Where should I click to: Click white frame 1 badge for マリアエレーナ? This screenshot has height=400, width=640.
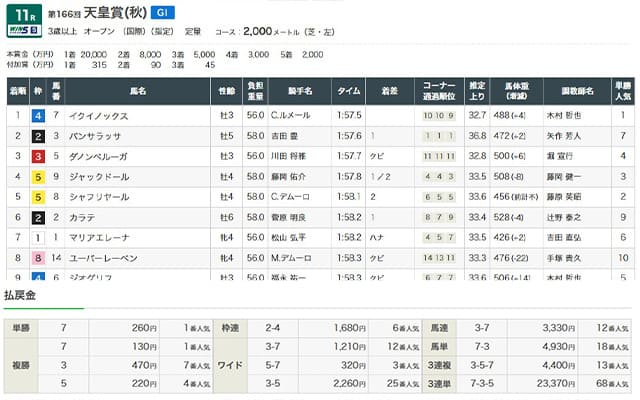38,238
